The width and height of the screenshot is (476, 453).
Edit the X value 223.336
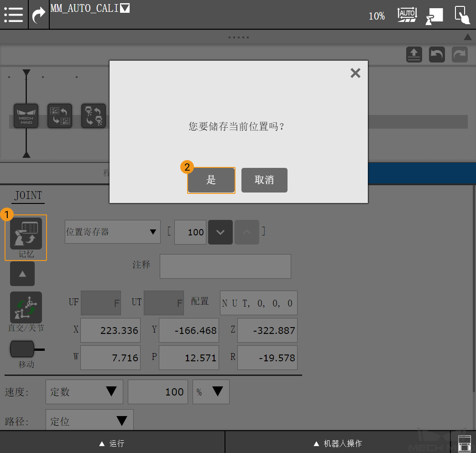click(x=110, y=330)
